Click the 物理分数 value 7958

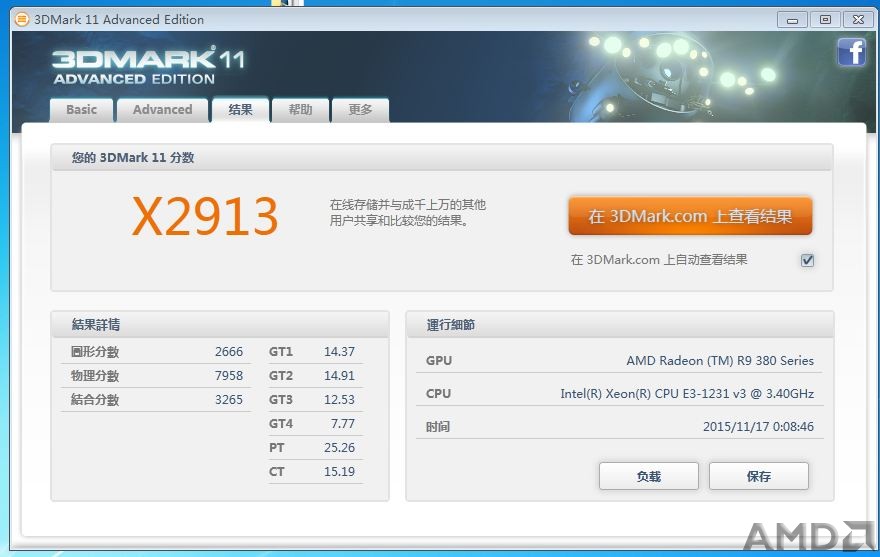229,376
